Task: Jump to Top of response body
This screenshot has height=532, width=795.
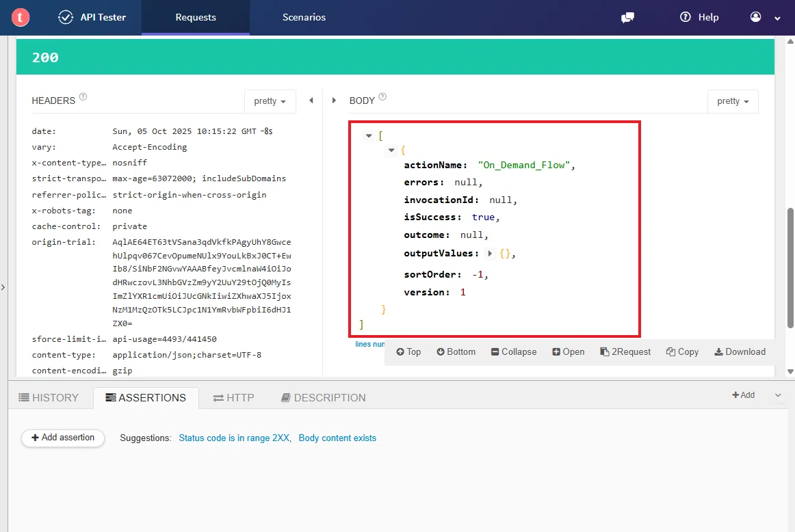Action: click(408, 351)
